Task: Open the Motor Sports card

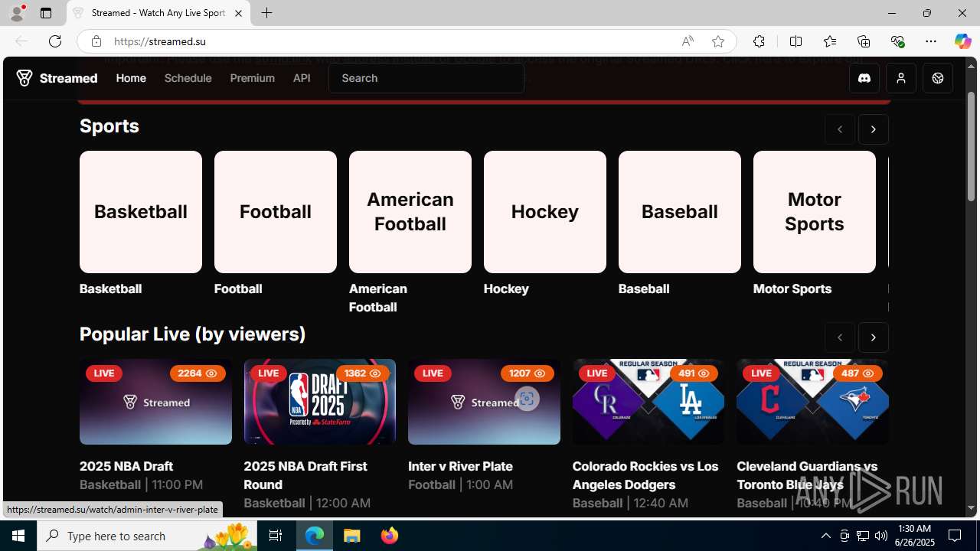Action: point(815,212)
